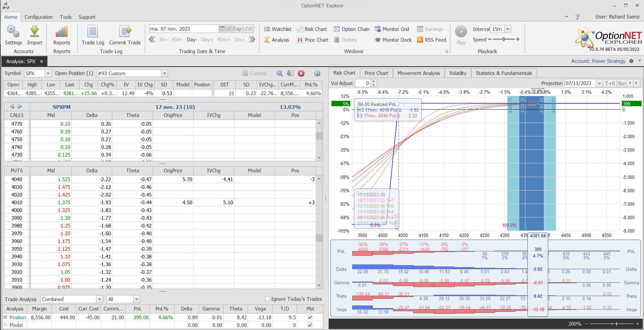This screenshot has height=330, width=644.
Task: Click the red delete position icon
Action: coord(301,73)
